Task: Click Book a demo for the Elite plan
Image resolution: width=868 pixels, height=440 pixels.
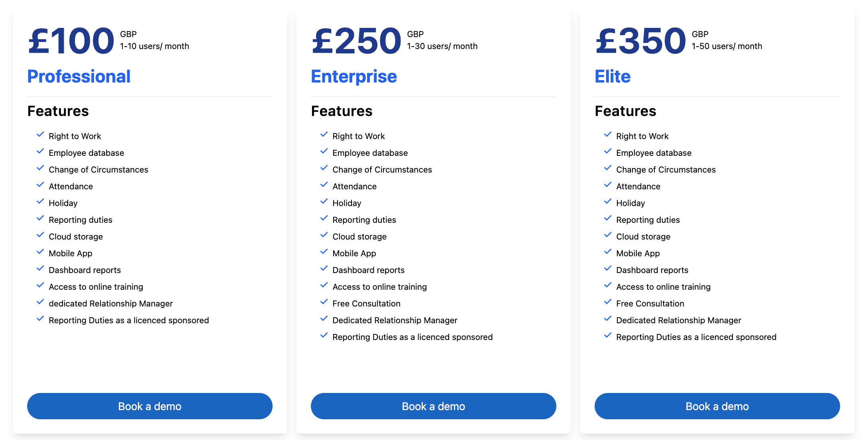Action: 717,406
